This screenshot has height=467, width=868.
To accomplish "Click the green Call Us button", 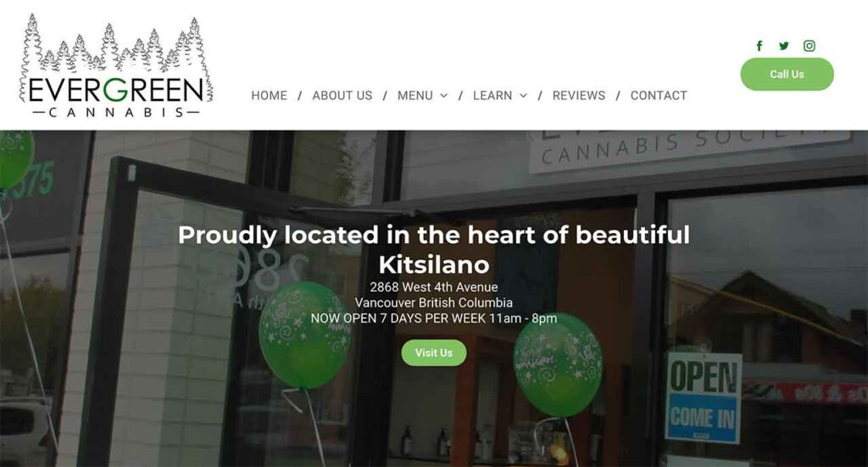I will [x=787, y=74].
